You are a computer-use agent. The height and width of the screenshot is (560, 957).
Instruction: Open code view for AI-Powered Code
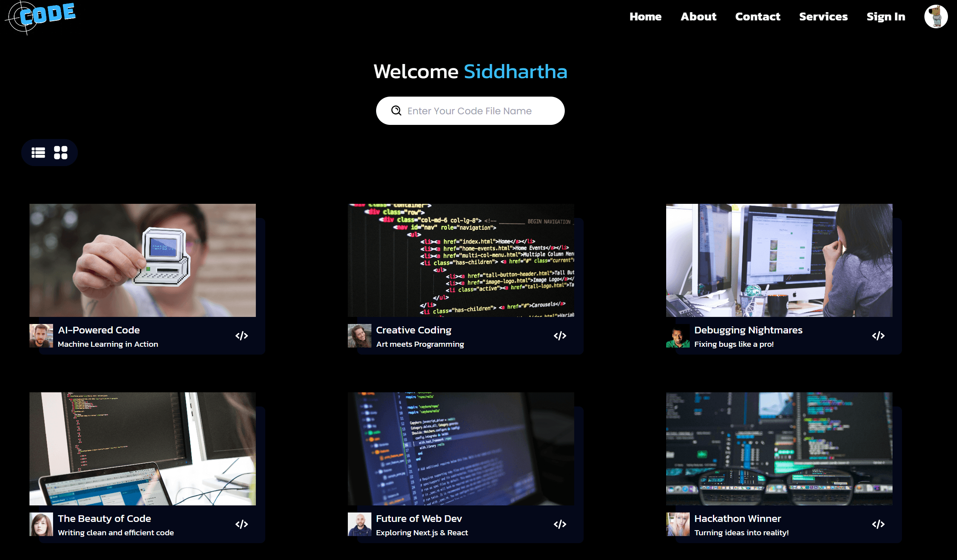pyautogui.click(x=242, y=335)
